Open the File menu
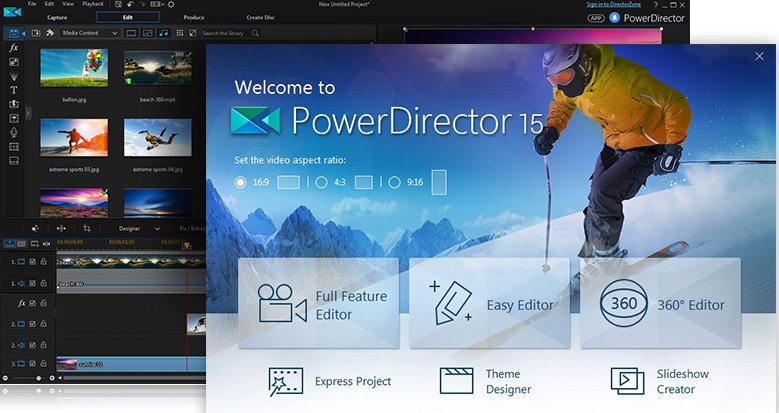Viewport: 779px width, 413px height. click(32, 4)
